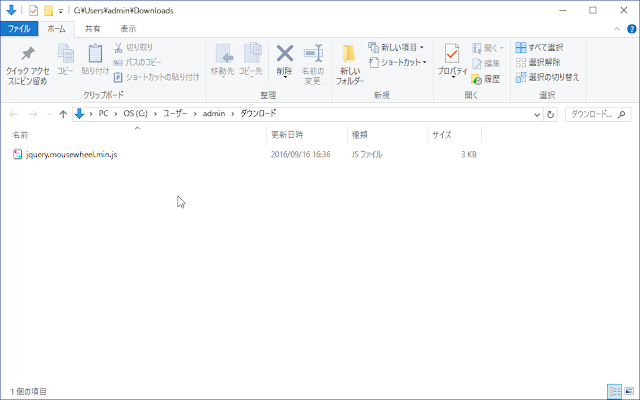Click the Back navigation arrow
The image size is (640, 400).
click(x=13, y=114)
